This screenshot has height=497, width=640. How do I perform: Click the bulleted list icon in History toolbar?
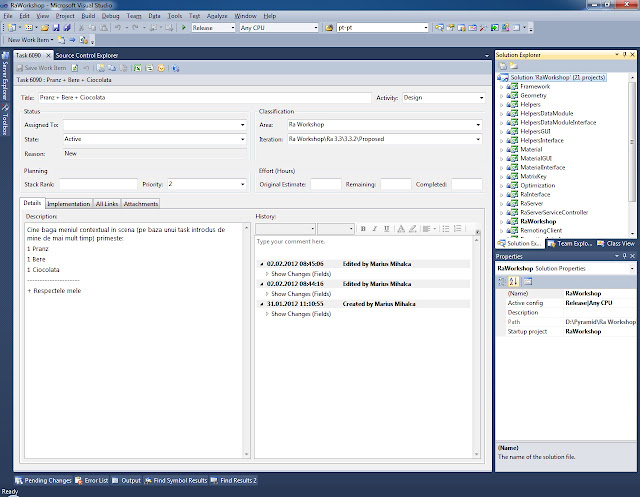[x=446, y=229]
